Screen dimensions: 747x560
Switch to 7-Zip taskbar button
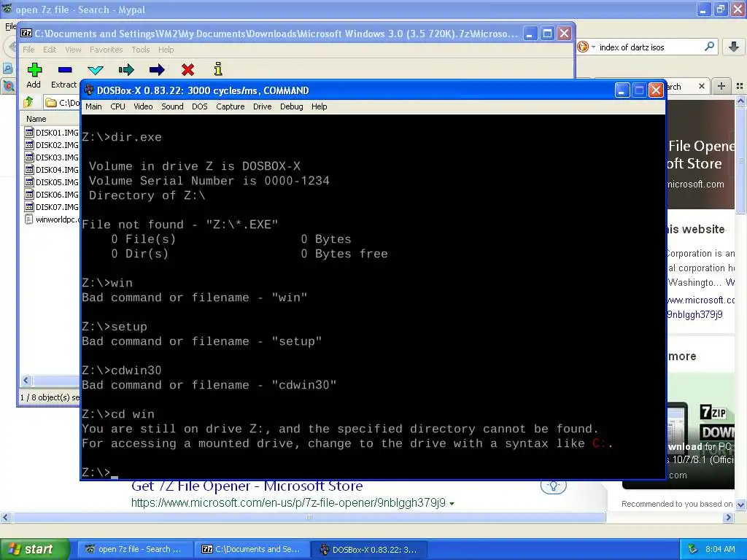point(252,549)
